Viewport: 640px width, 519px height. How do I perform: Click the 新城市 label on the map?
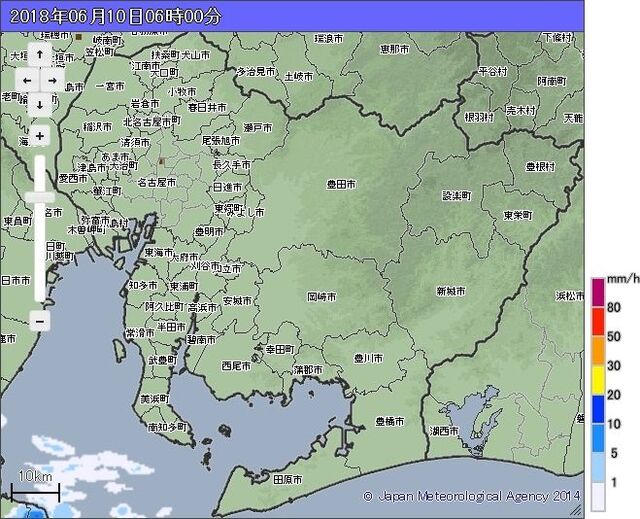tap(451, 291)
